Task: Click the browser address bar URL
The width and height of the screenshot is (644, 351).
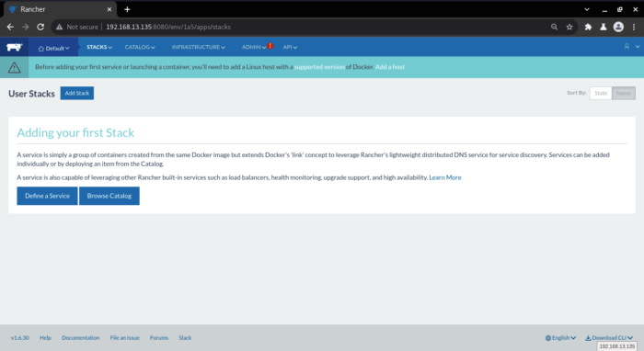Action: pyautogui.click(x=168, y=27)
